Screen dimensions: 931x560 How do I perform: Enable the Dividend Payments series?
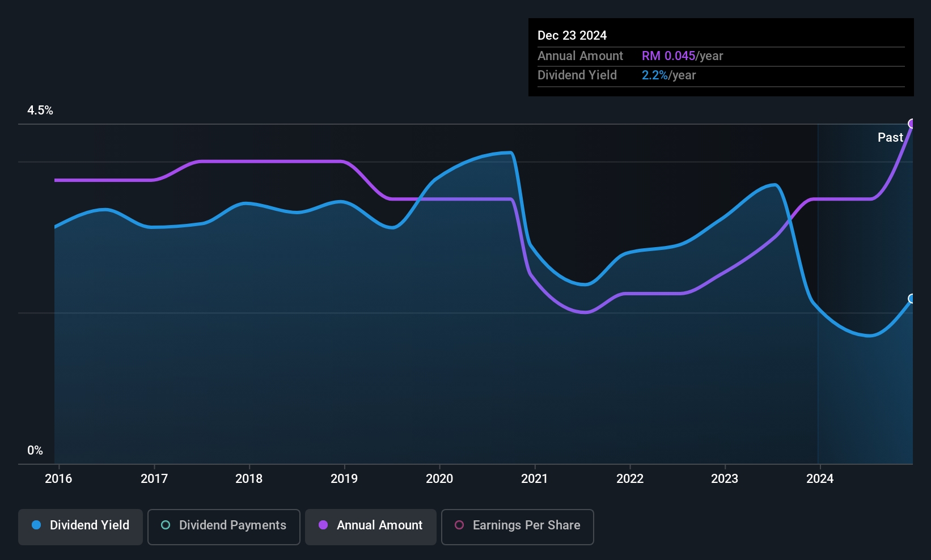tap(224, 527)
